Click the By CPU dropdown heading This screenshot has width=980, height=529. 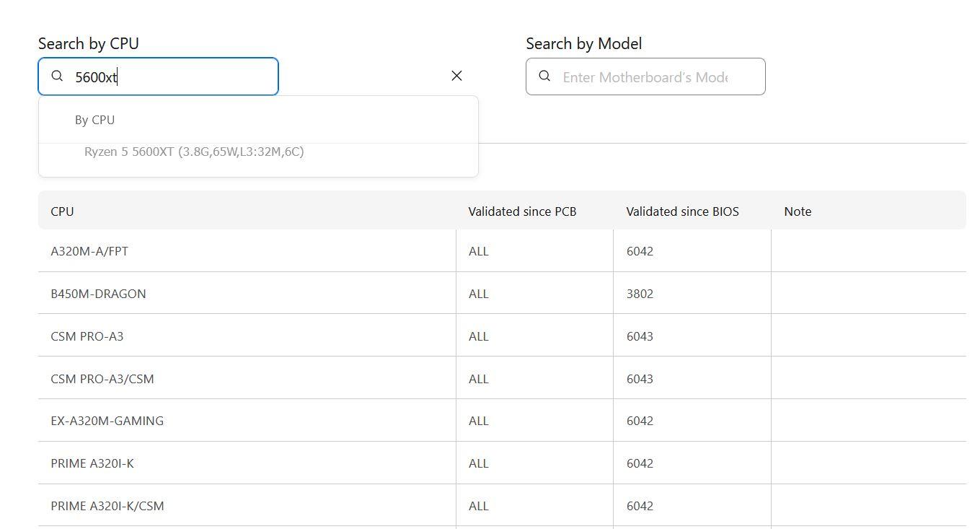point(94,120)
